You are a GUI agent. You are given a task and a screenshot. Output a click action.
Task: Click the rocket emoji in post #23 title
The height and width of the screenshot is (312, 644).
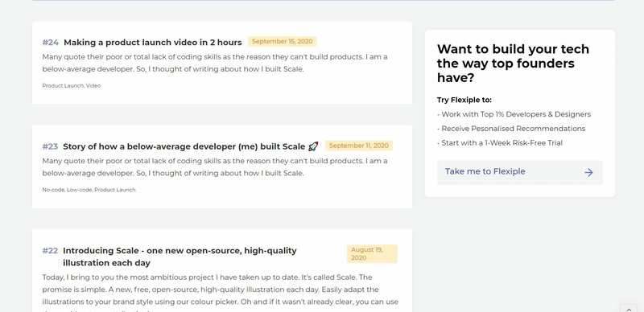pyautogui.click(x=313, y=146)
